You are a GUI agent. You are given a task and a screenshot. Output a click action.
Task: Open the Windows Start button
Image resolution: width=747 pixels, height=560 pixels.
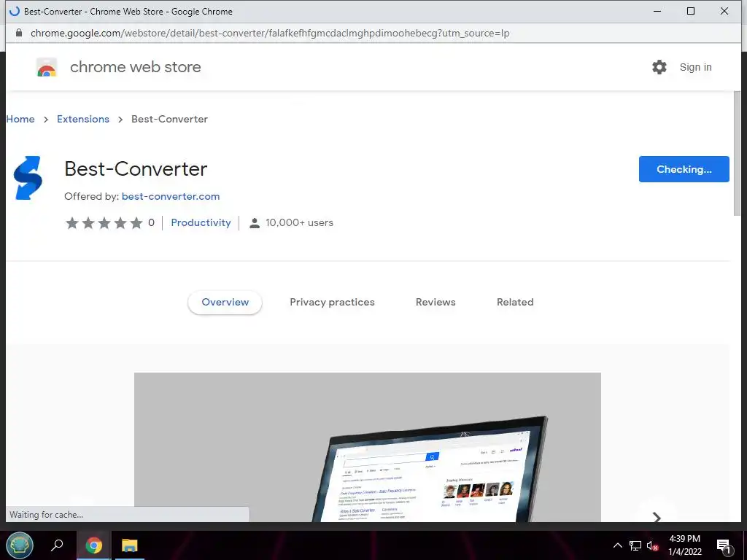[x=20, y=545]
